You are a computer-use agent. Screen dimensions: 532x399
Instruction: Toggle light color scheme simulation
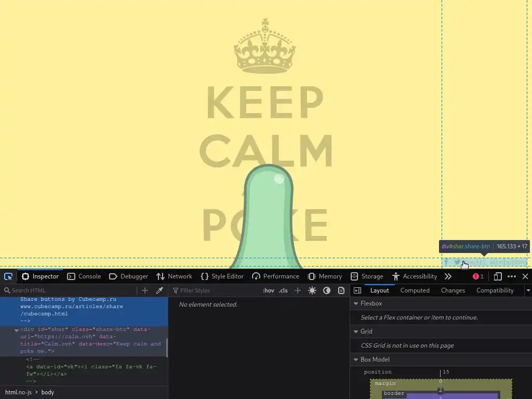click(312, 290)
